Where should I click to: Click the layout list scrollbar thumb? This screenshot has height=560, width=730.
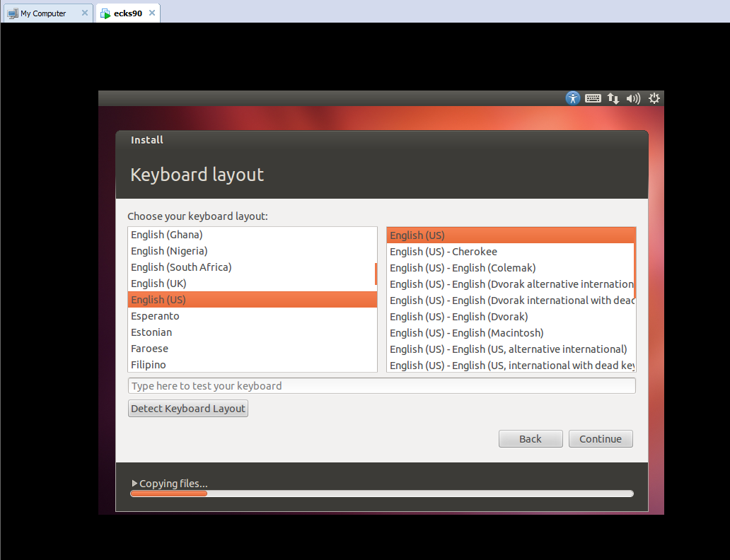pyautogui.click(x=376, y=274)
